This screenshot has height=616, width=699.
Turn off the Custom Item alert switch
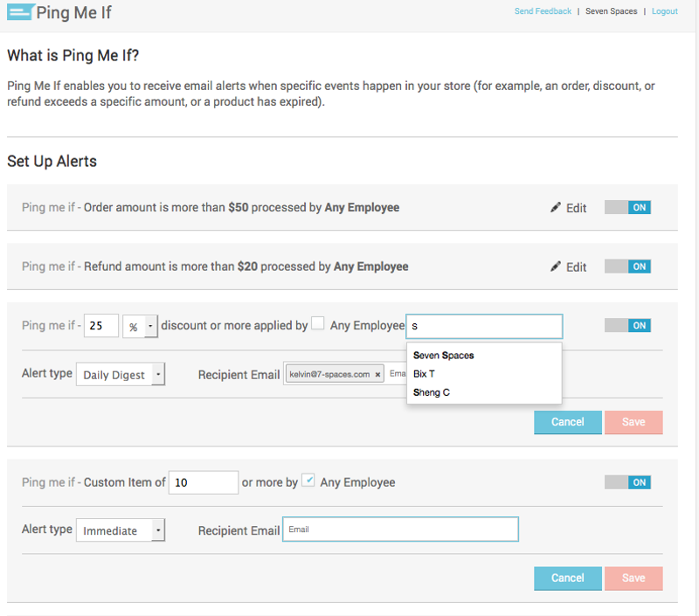627,482
